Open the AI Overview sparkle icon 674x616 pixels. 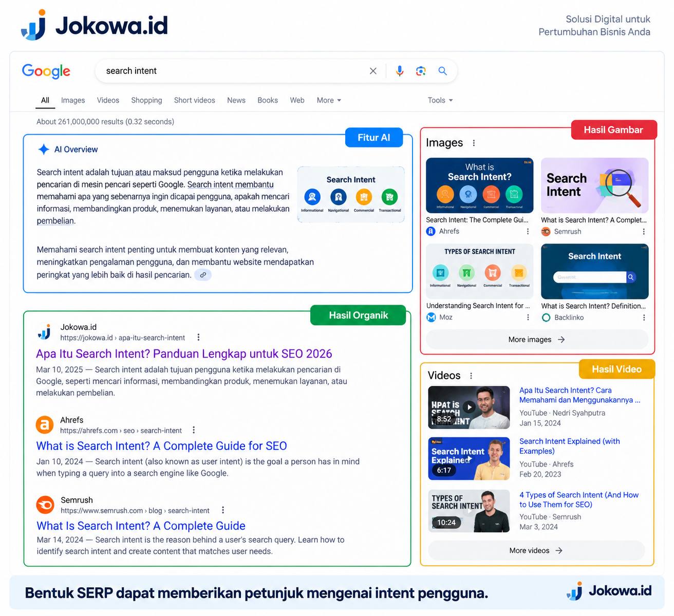pyautogui.click(x=44, y=150)
